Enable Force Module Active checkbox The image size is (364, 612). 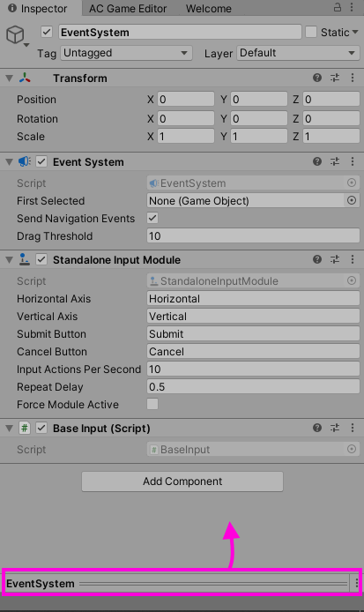point(152,404)
